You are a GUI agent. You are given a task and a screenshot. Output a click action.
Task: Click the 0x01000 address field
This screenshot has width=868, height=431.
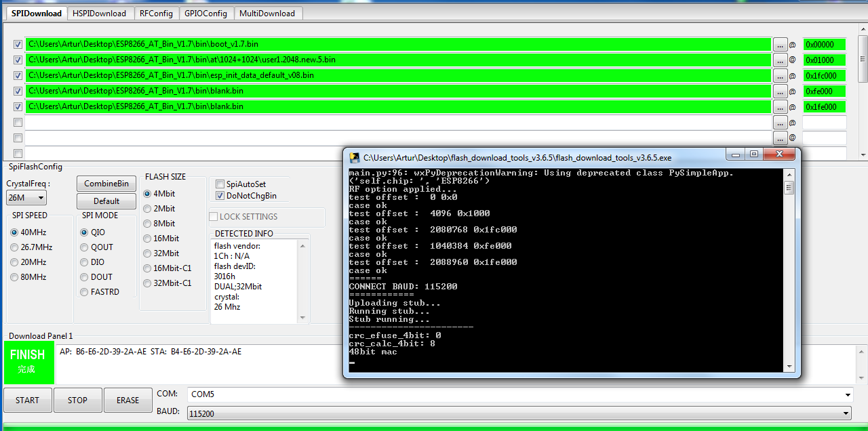coord(824,60)
